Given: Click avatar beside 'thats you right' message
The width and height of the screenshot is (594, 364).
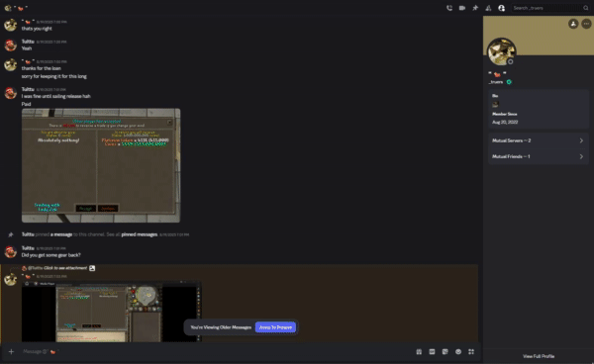Looking at the screenshot, I should [10, 25].
